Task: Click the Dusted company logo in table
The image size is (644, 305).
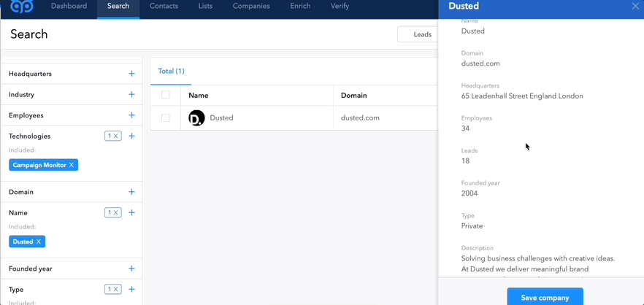Action: coord(196,117)
